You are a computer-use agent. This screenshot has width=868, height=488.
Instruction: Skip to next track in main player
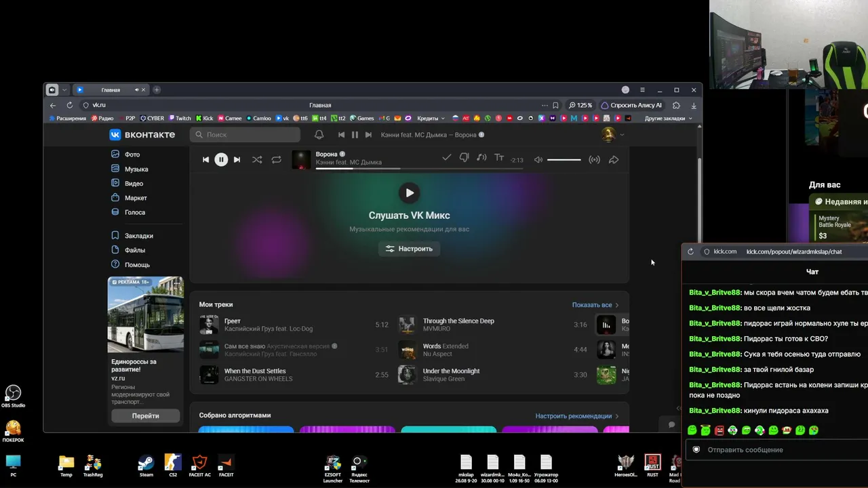237,160
